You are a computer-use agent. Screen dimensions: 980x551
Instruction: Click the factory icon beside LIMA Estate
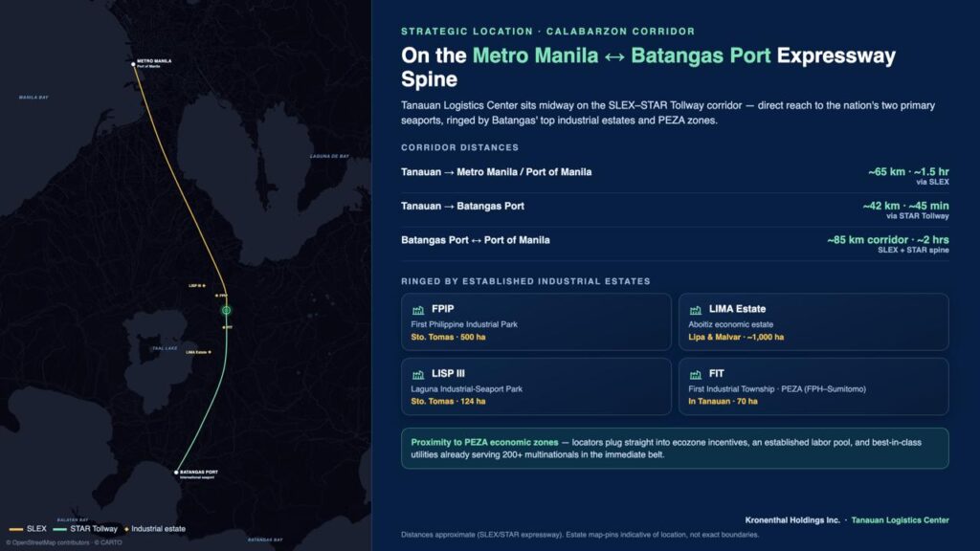pyautogui.click(x=695, y=310)
